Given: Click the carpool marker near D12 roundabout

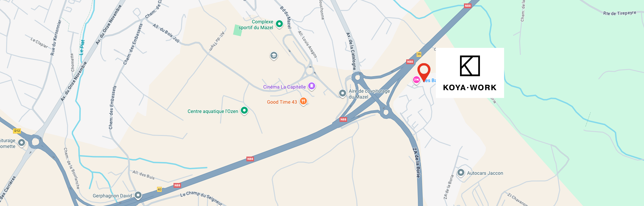Looking at the screenshot, I should click(21, 143).
